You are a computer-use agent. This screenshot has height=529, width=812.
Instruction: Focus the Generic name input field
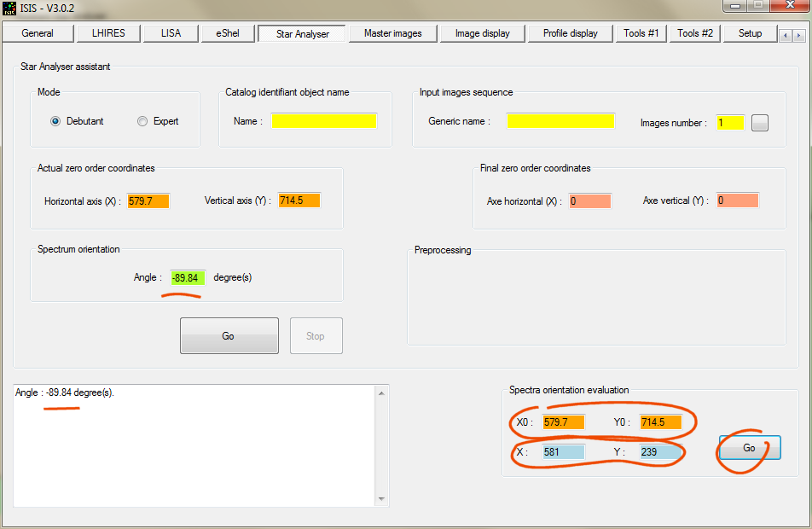560,121
